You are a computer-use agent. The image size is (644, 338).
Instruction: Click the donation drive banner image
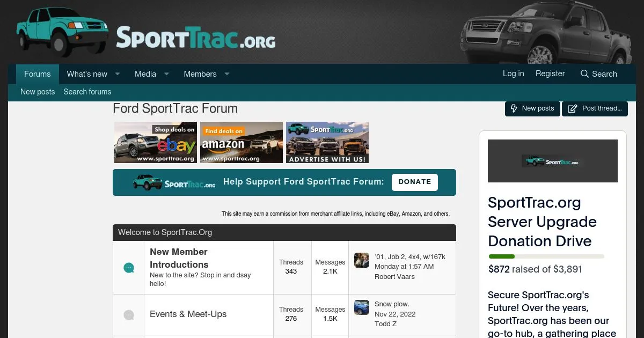[553, 161]
